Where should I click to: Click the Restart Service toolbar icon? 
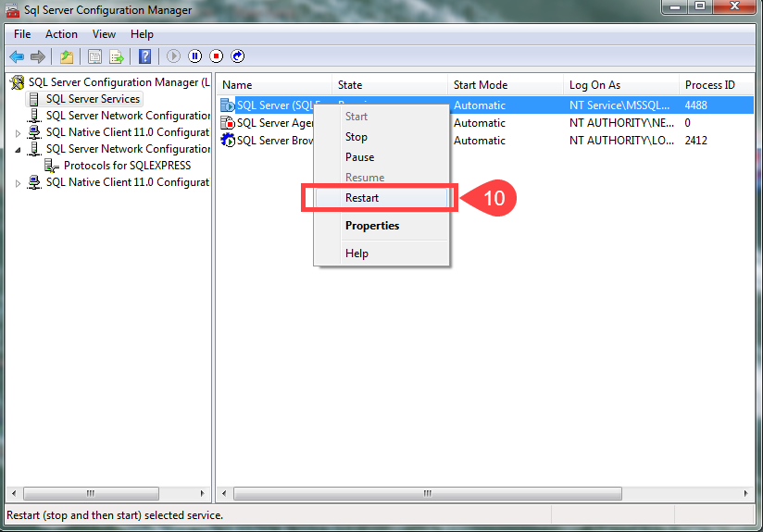tap(238, 56)
